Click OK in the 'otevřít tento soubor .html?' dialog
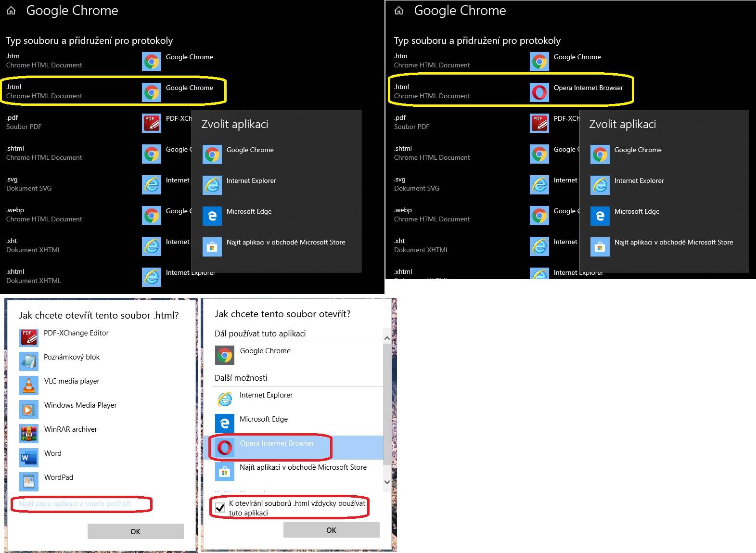Image resolution: width=756 pixels, height=553 pixels. coord(136,531)
